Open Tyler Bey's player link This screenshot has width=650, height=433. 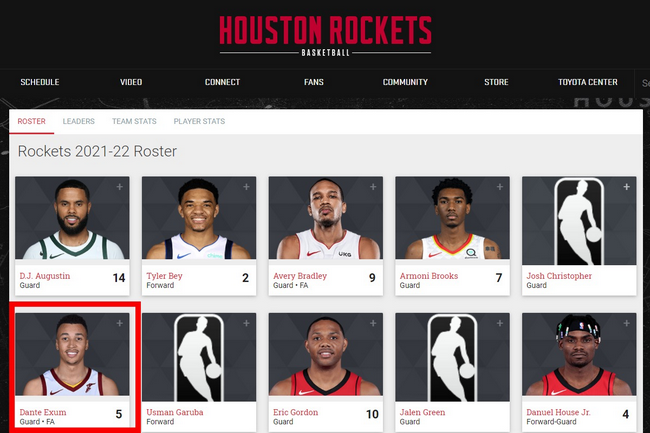(x=164, y=276)
